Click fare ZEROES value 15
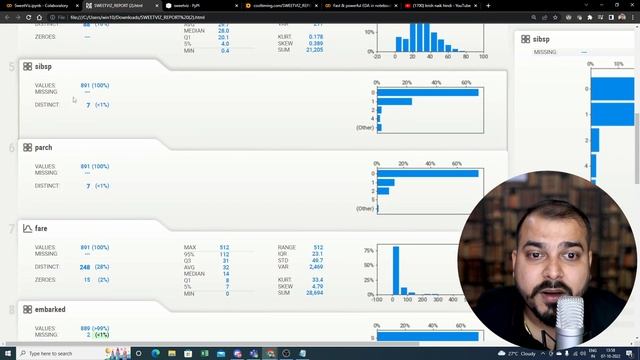The width and height of the screenshot is (640, 360). click(x=87, y=280)
